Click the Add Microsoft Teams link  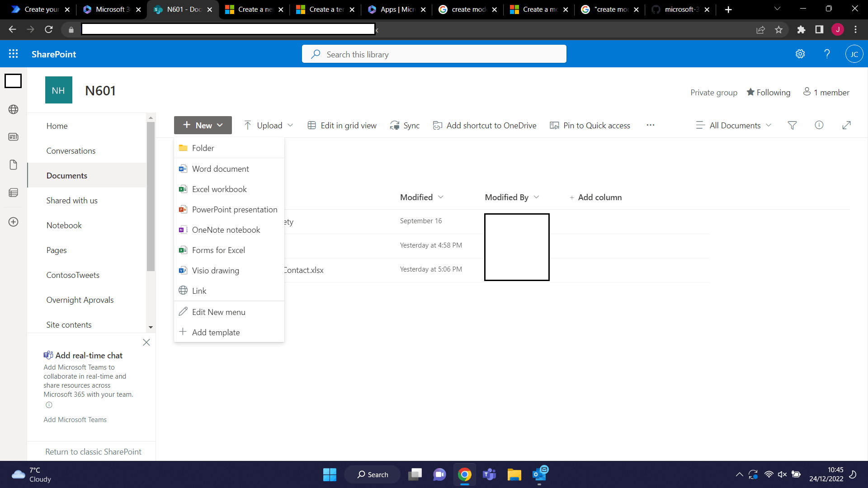coord(75,419)
